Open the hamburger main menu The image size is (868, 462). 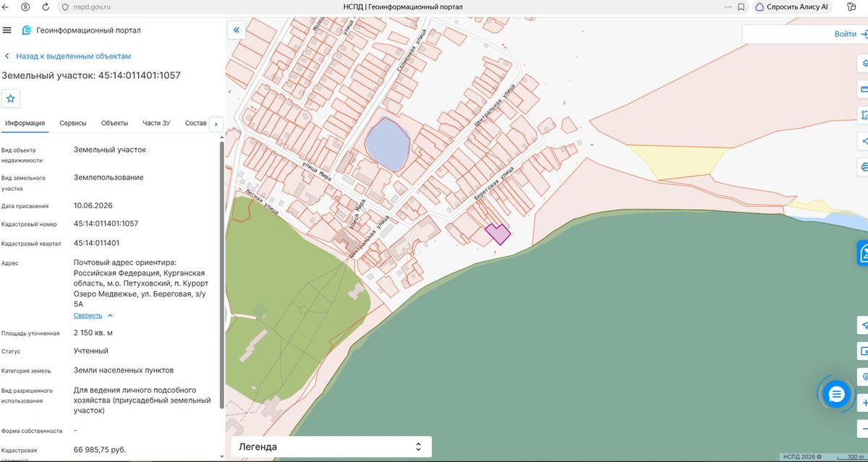[x=7, y=30]
